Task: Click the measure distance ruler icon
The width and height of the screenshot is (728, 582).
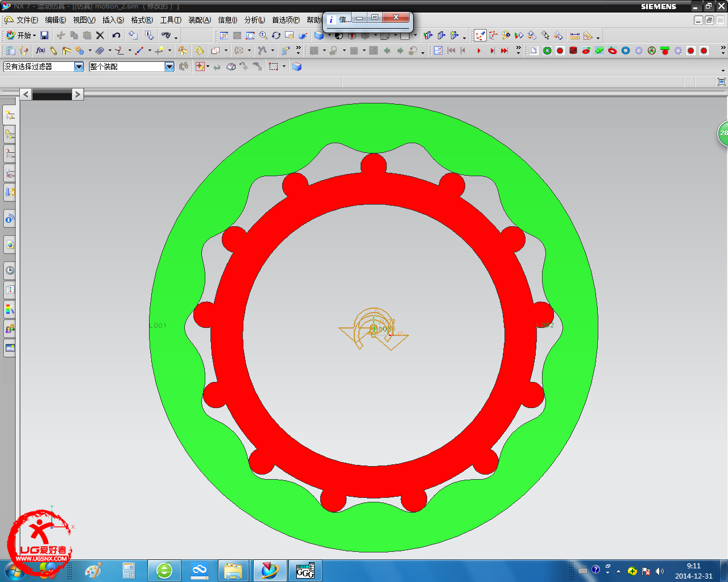Action: coord(575,35)
